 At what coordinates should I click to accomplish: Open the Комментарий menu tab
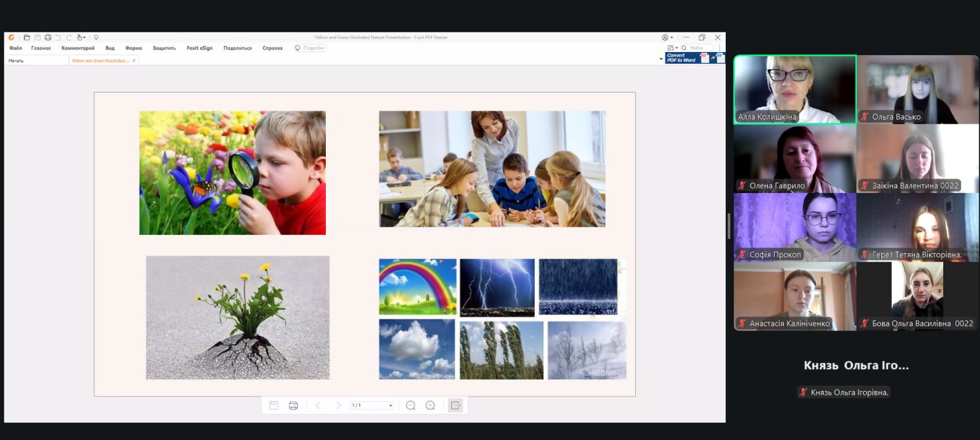coord(78,48)
